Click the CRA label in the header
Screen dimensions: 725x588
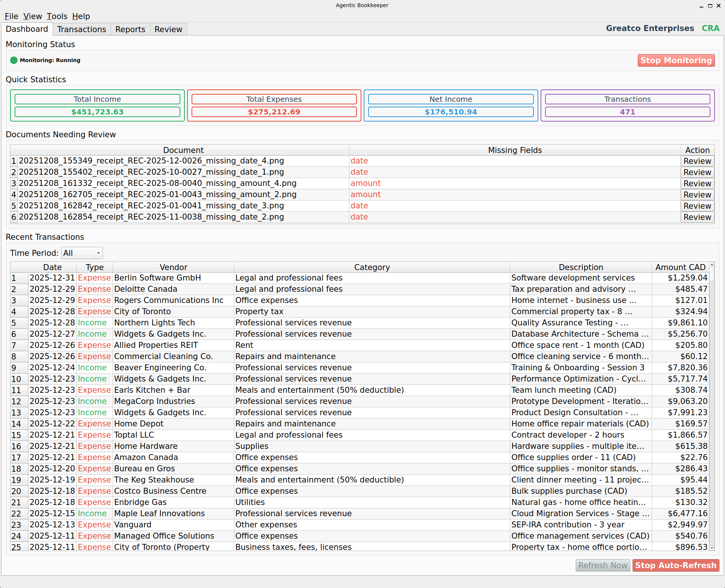[x=710, y=28]
